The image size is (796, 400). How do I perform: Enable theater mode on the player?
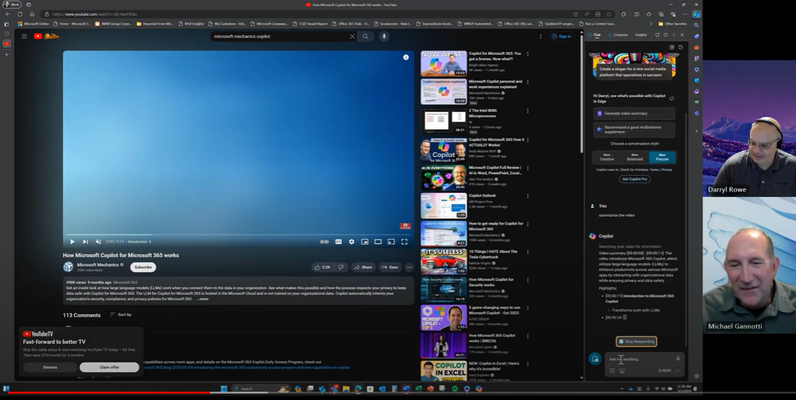click(378, 242)
